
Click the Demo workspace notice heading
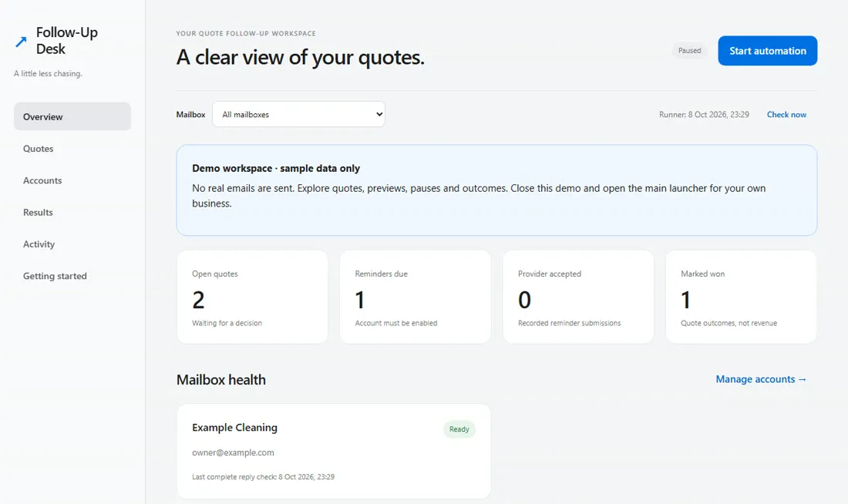[x=276, y=168]
